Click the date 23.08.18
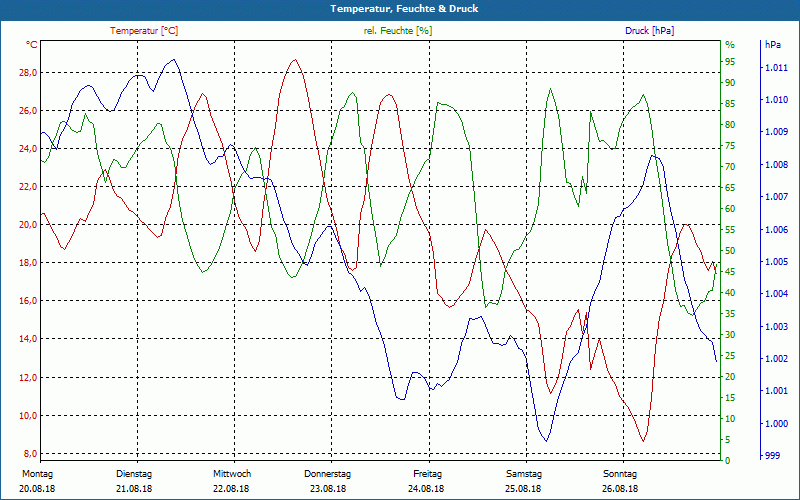Image resolution: width=800 pixels, height=500 pixels. click(x=328, y=489)
